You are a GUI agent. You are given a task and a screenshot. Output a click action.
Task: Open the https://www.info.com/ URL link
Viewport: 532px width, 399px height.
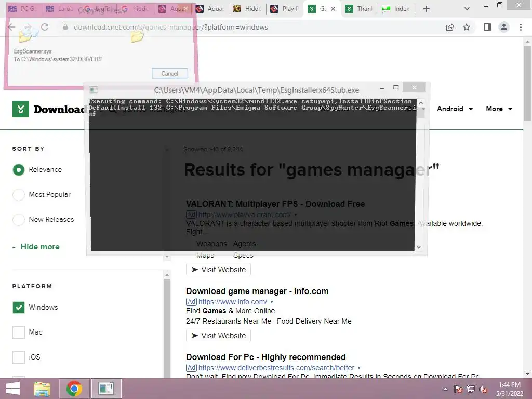click(233, 302)
